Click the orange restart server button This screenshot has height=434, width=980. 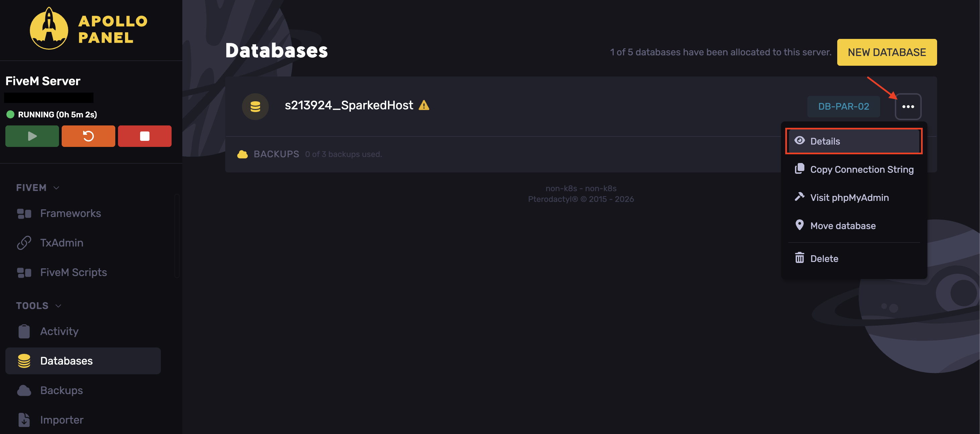[88, 136]
